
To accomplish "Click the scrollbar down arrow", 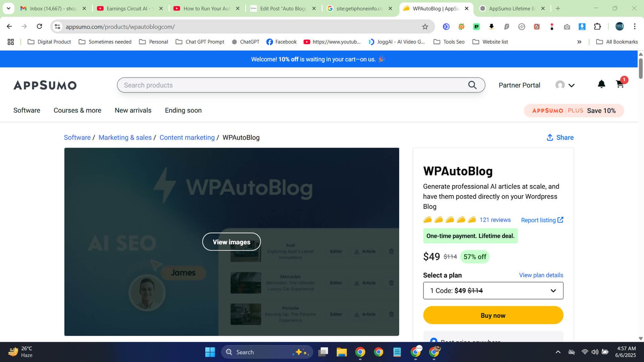I will pos(641,339).
